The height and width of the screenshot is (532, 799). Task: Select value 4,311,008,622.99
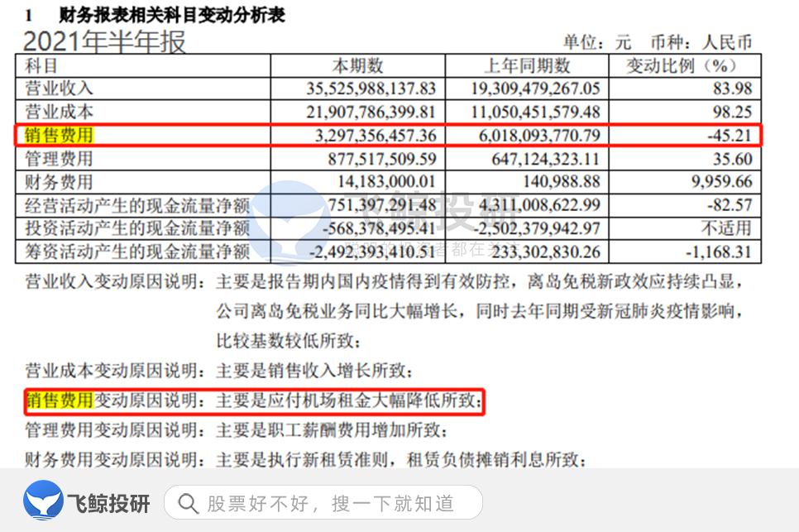click(x=539, y=205)
